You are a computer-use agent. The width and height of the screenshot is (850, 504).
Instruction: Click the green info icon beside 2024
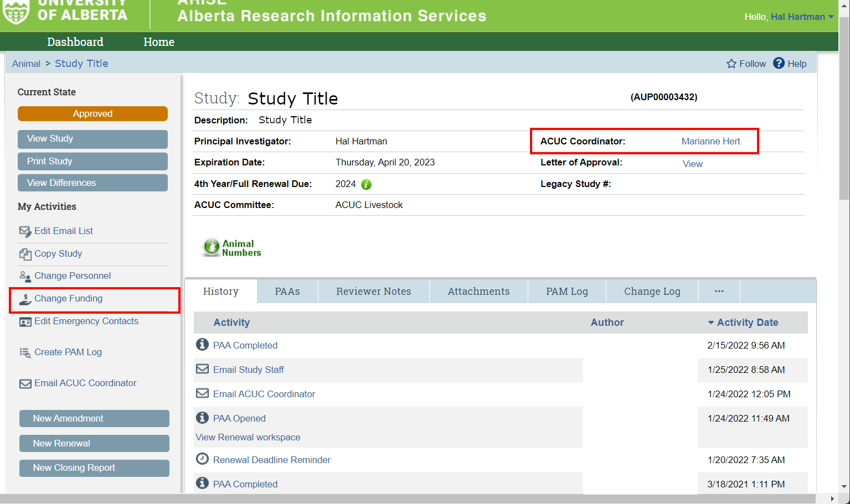click(366, 184)
